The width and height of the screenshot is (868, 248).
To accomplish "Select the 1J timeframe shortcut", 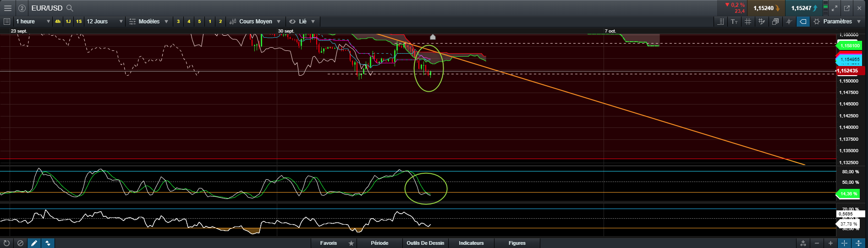I will pyautogui.click(x=68, y=22).
